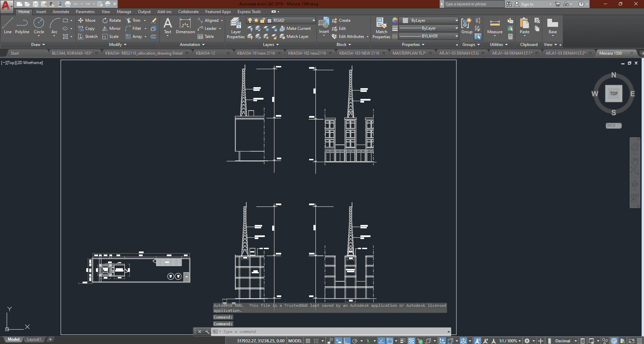Expand the ByLayer object color dropdown
The image size is (644, 344).
[x=456, y=20]
